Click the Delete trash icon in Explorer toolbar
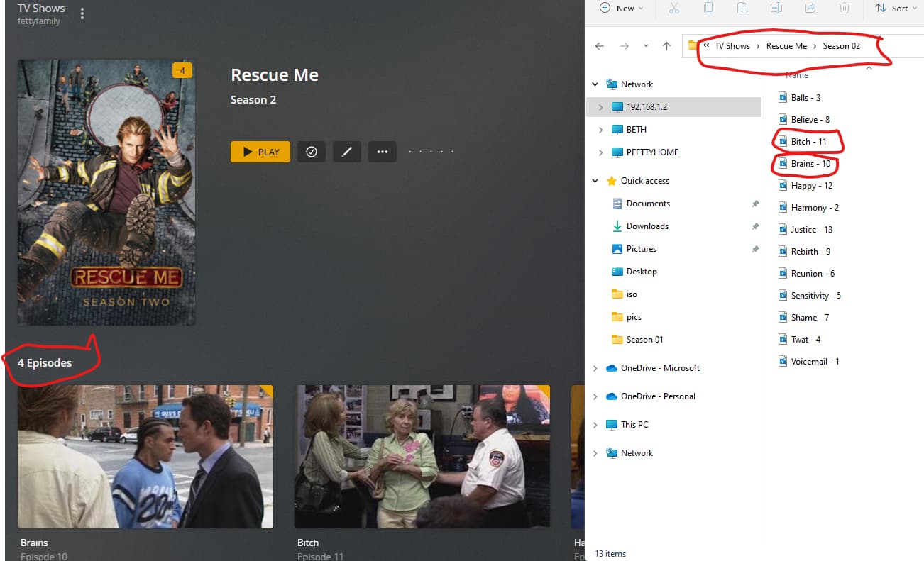Viewport: 924px width, 561px height. 845,9
